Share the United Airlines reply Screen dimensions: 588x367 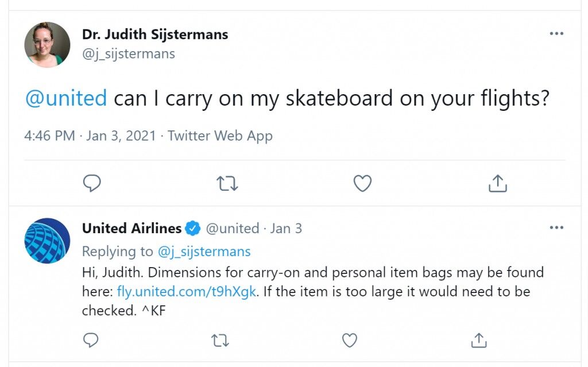coord(479,341)
